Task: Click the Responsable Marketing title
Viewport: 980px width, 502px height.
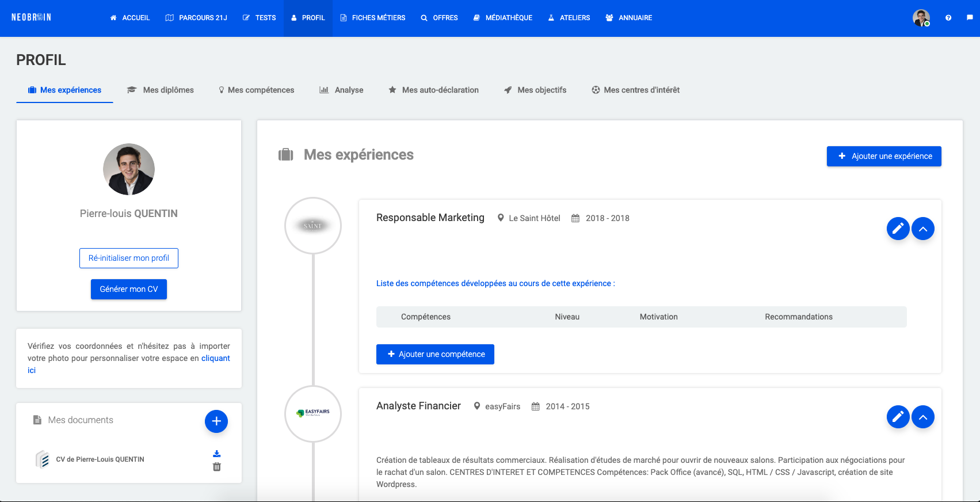Action: (x=430, y=218)
